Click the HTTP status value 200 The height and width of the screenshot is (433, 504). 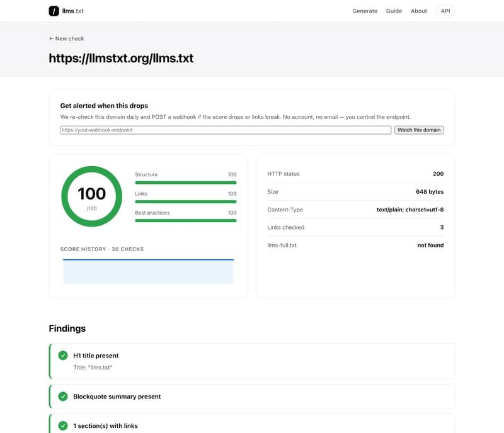coord(438,174)
